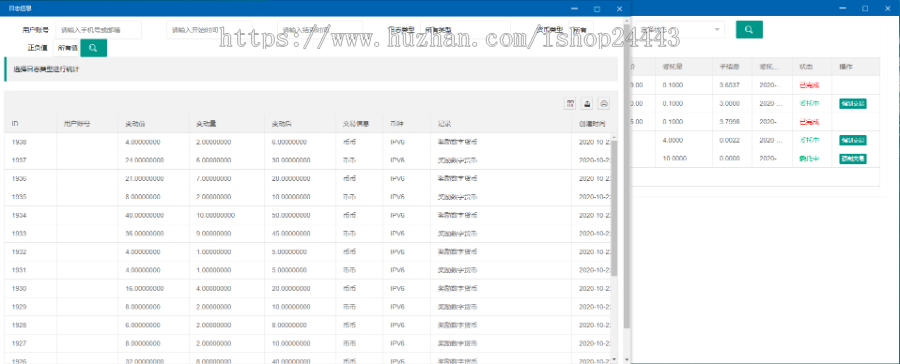900x364 pixels.
Task: Click the 3.7998 fee cell in the rear window
Action: (732, 122)
